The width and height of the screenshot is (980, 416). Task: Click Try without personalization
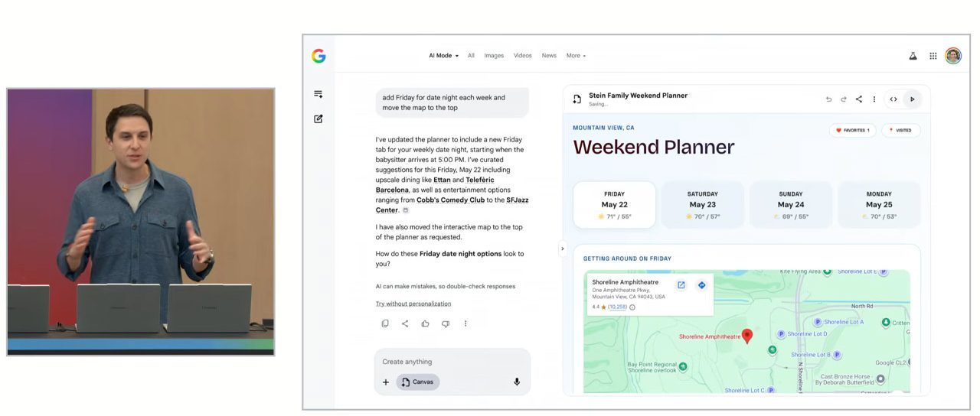(x=413, y=304)
